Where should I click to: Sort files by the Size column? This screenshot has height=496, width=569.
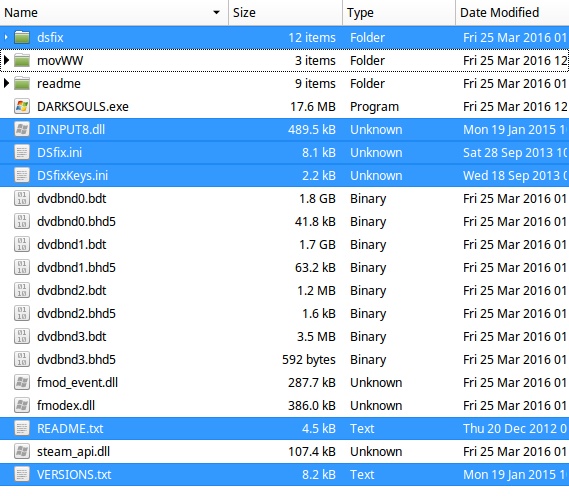pyautogui.click(x=285, y=12)
